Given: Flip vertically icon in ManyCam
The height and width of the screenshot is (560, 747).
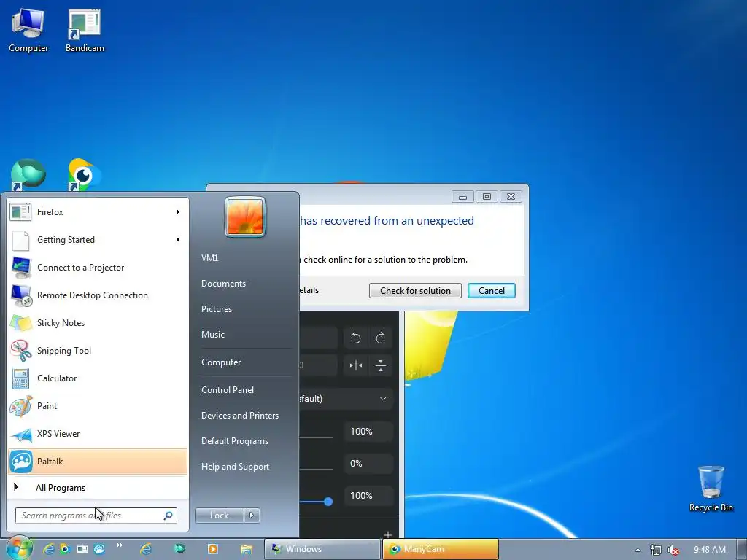Looking at the screenshot, I should (x=380, y=366).
